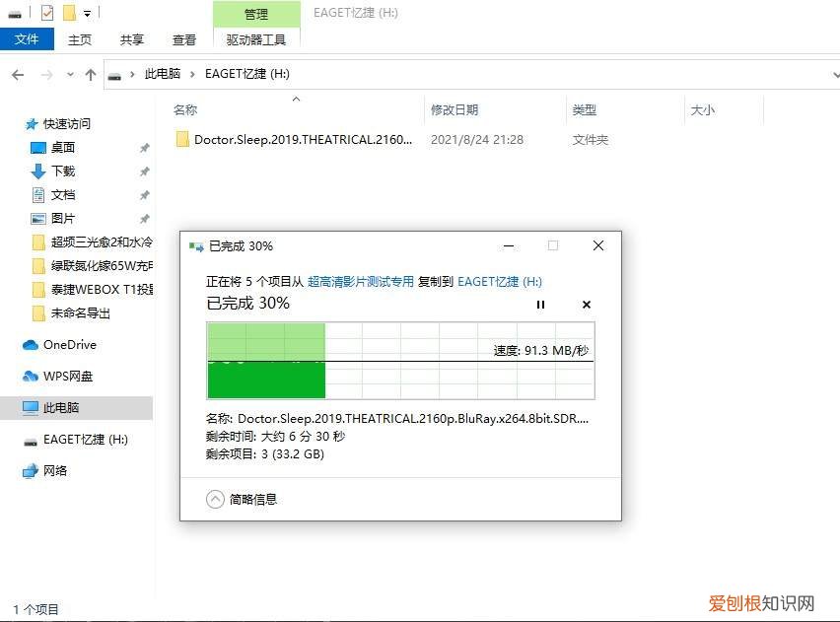Screen dimensions: 840x622
Task: Switch to the 驱动器工具 ribbon tab
Action: [256, 39]
